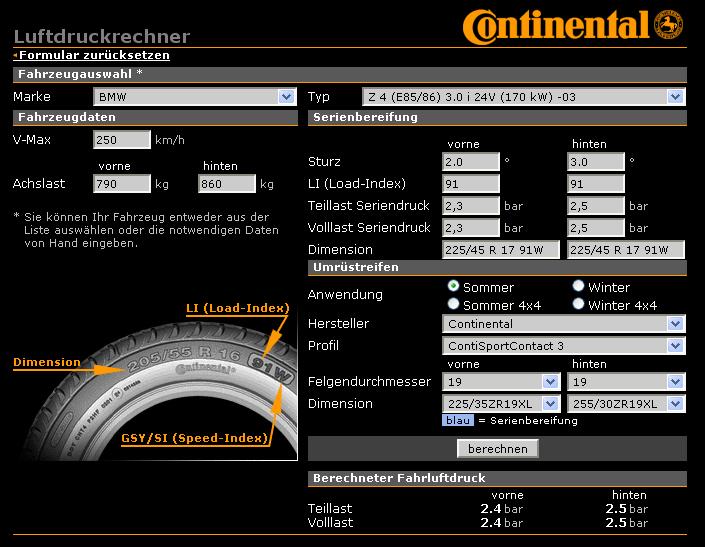Choose the Winter 4x4 option

click(578, 304)
